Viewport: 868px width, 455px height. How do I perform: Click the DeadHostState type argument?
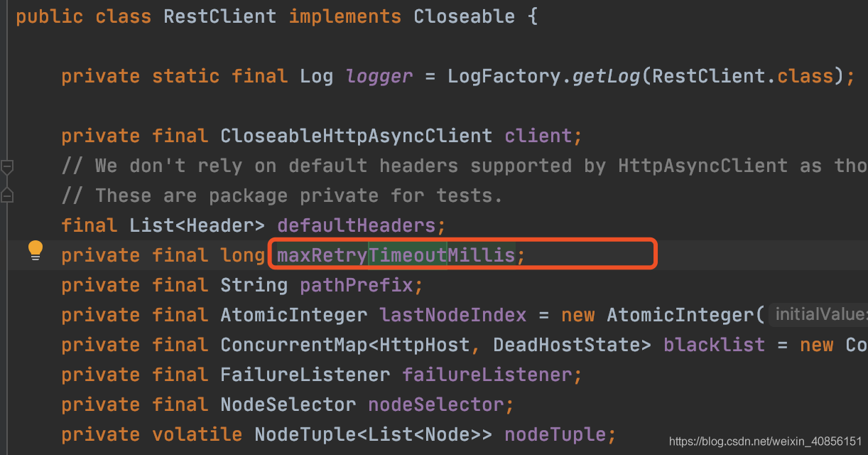pyautogui.click(x=566, y=345)
